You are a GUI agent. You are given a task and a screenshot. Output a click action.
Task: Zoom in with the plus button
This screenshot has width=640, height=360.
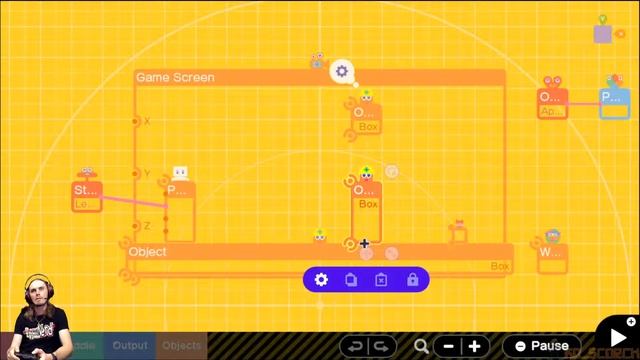pos(474,347)
